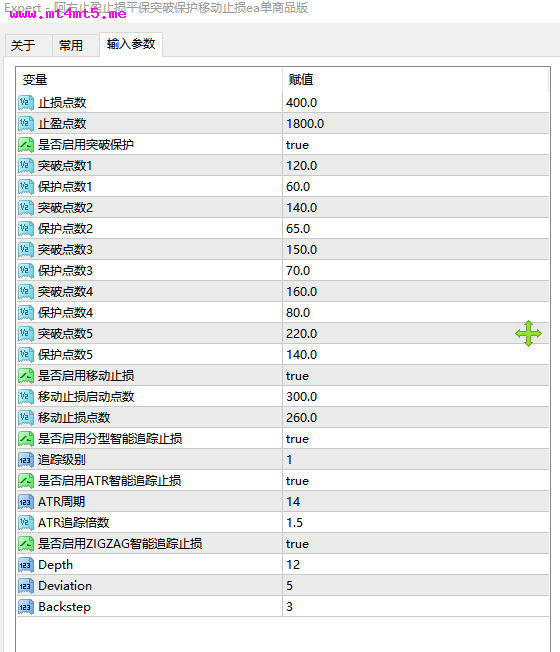
Task: Click the green four-arrow move cursor icon
Action: (528, 333)
